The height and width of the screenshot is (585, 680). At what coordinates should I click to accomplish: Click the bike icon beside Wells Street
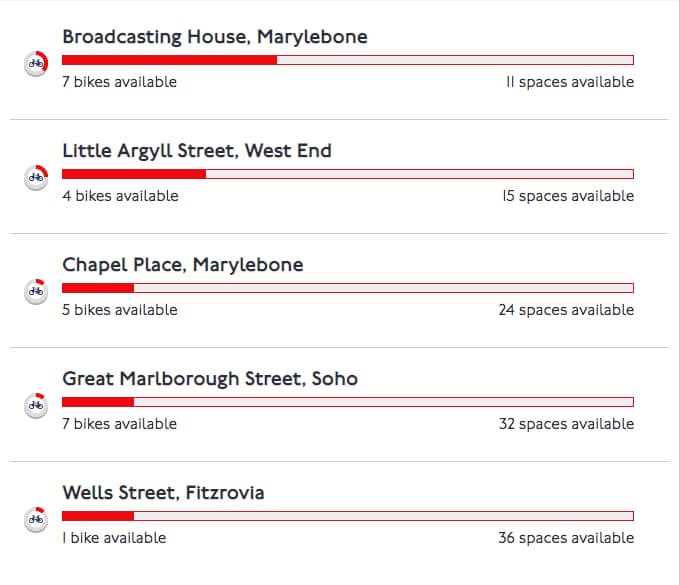tap(36, 519)
